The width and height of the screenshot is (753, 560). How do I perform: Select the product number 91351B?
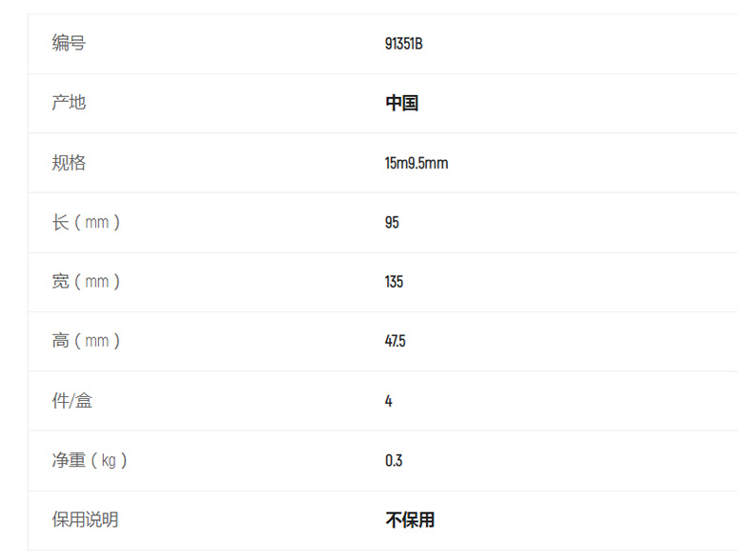pyautogui.click(x=403, y=44)
